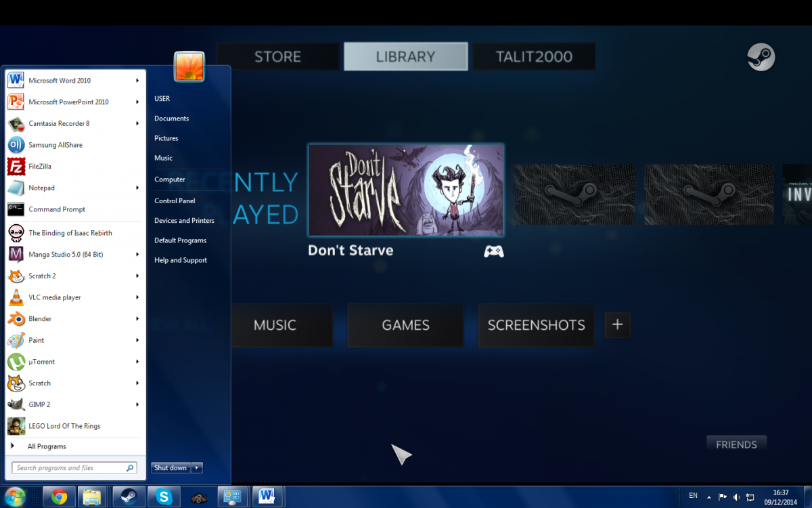Start LEGO Lord Of The Rings

74,426
